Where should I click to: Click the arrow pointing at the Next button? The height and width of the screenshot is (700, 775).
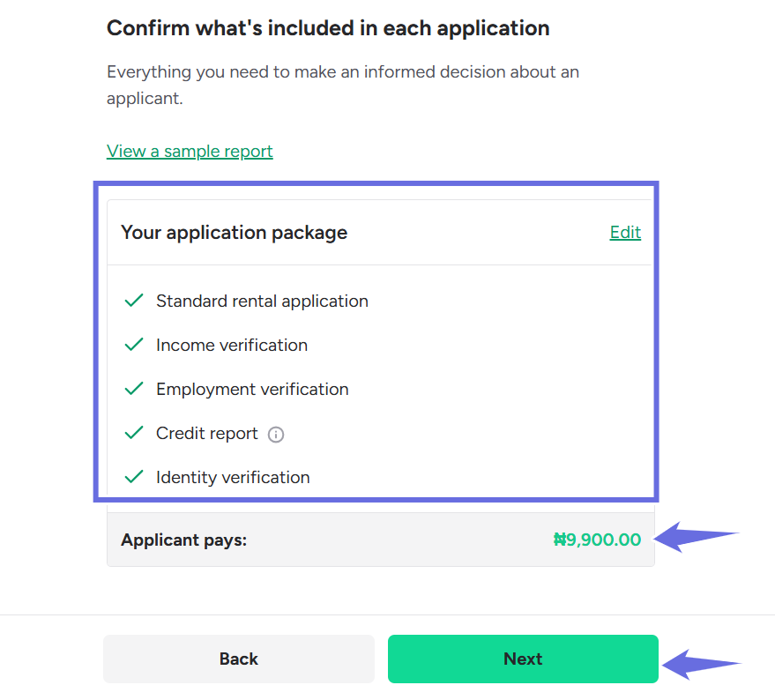tap(701, 664)
